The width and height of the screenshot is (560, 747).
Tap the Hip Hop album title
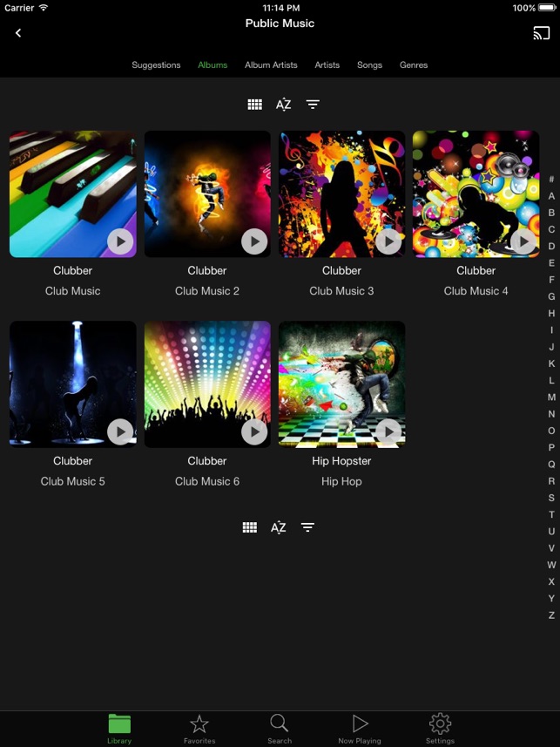coord(341,481)
